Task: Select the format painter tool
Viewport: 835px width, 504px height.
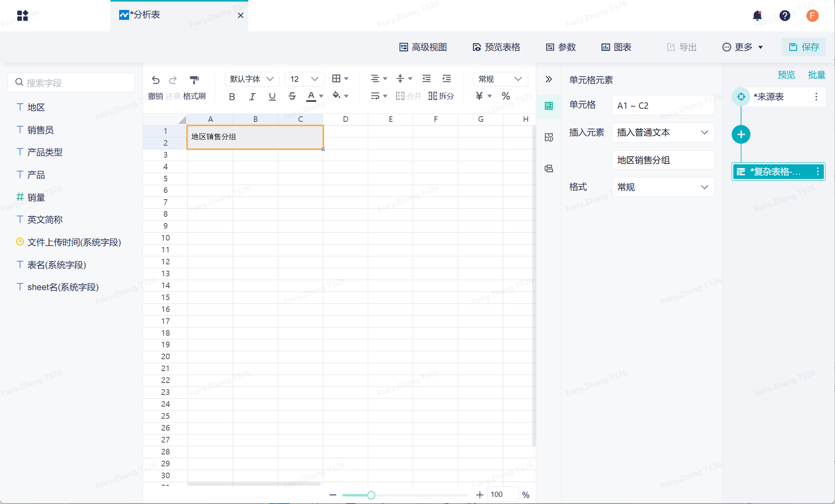Action: pyautogui.click(x=194, y=80)
